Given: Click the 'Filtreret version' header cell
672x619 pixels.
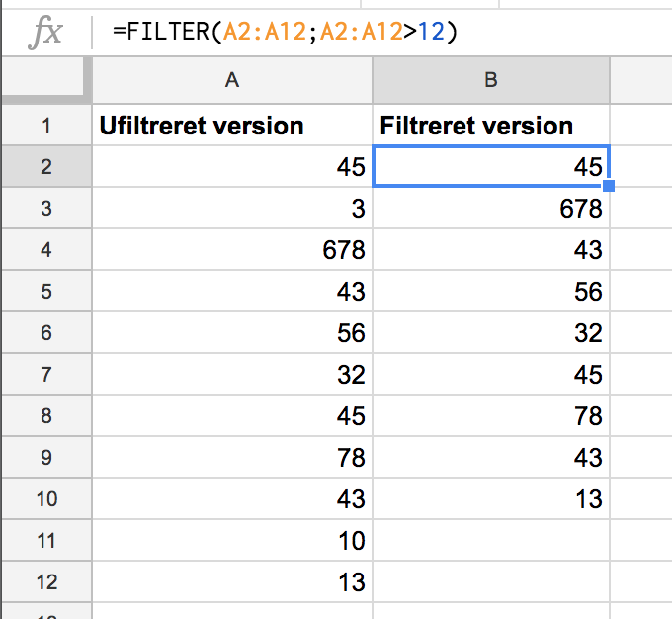Looking at the screenshot, I should click(491, 126).
